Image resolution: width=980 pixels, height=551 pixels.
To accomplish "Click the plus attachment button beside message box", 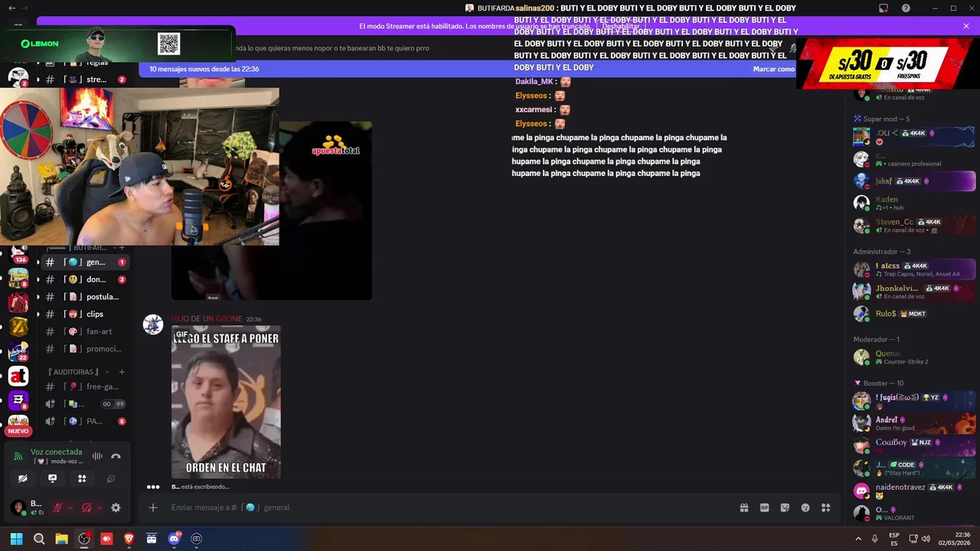I will pyautogui.click(x=153, y=507).
